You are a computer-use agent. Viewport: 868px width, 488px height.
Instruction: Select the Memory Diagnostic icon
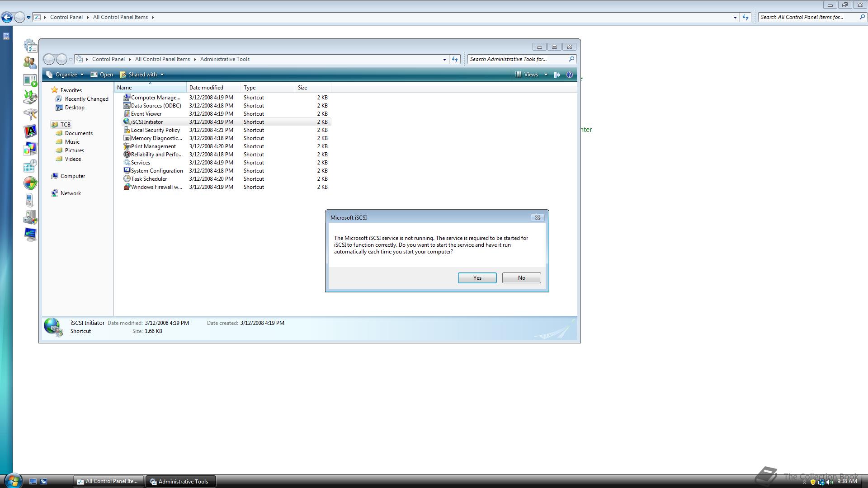point(127,138)
